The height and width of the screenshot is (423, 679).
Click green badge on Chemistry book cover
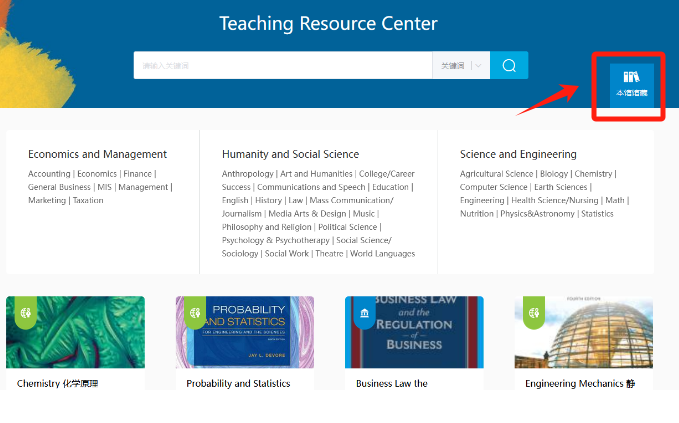[25, 311]
